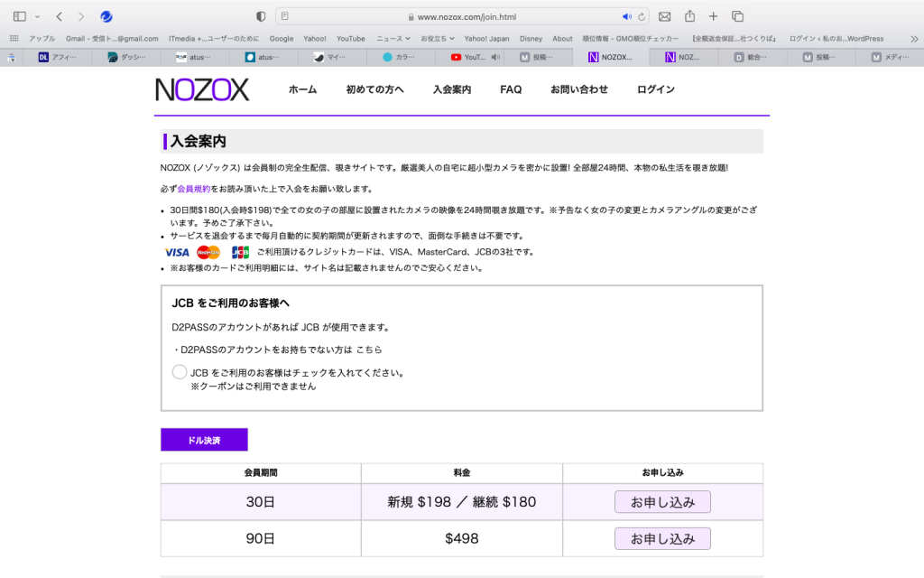The height and width of the screenshot is (578, 924).
Task: Click お申し込み for the 30日 plan
Action: pyautogui.click(x=662, y=502)
